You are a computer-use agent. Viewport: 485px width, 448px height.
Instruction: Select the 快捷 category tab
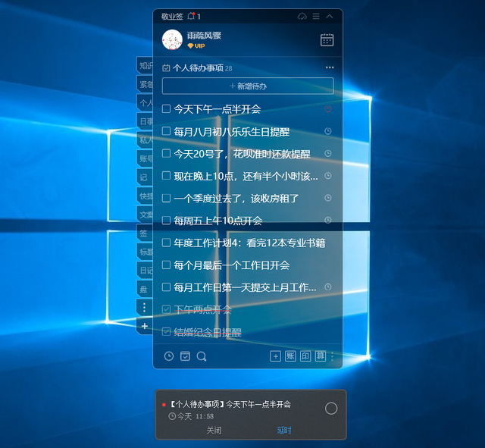[145, 196]
